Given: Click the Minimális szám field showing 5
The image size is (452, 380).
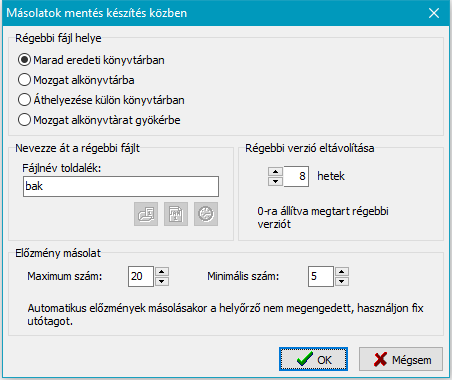Looking at the screenshot, I should tap(321, 276).
